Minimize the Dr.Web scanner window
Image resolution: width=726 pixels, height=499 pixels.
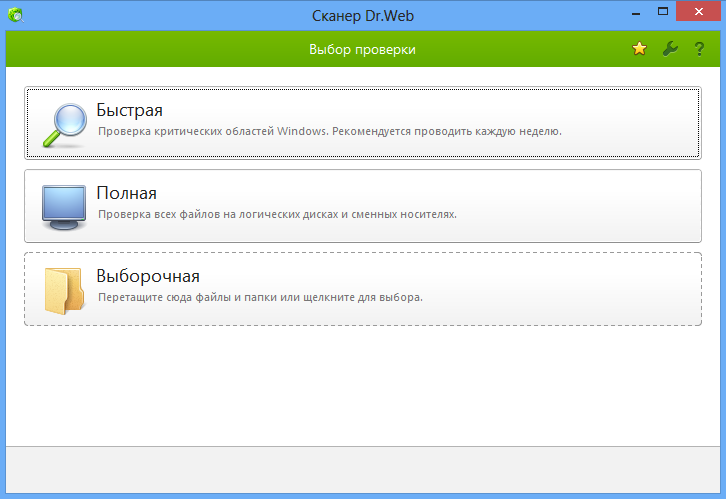636,13
